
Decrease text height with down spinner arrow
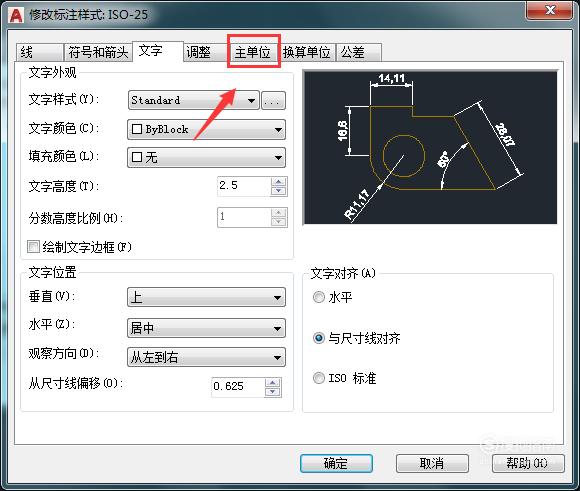(x=279, y=191)
